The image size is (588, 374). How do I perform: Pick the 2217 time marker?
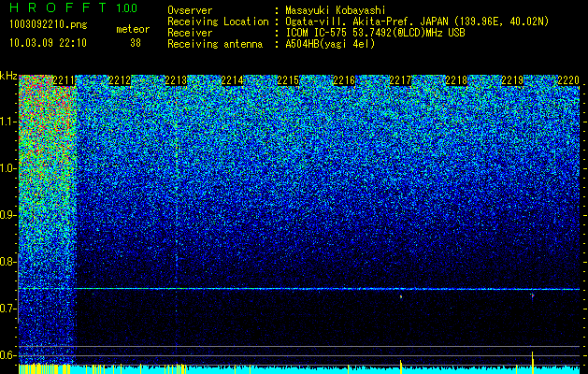click(400, 80)
